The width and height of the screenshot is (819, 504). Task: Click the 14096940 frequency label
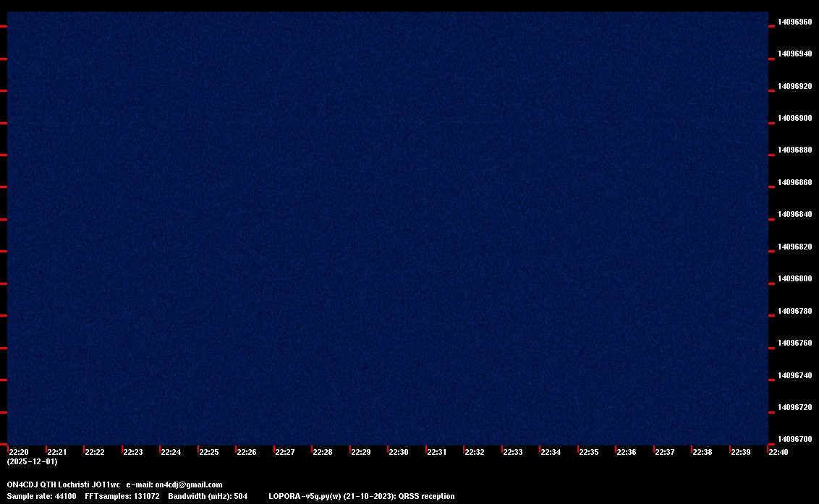[794, 54]
